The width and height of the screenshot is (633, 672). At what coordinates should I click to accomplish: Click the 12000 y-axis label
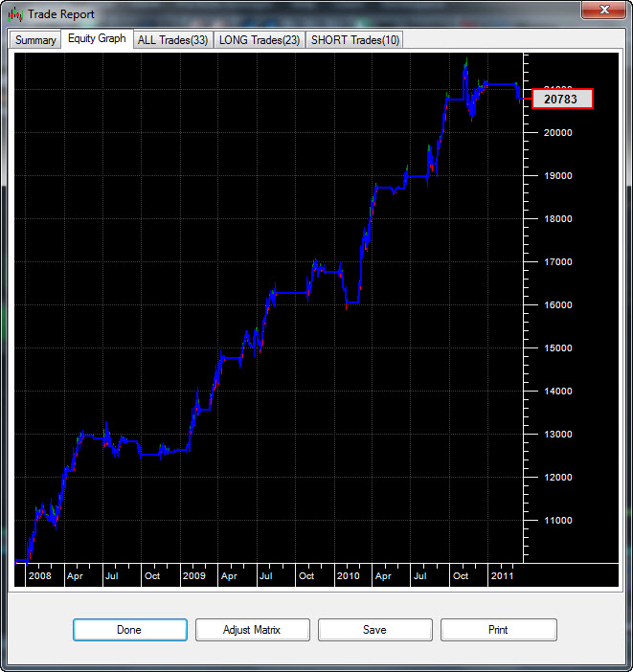point(557,478)
